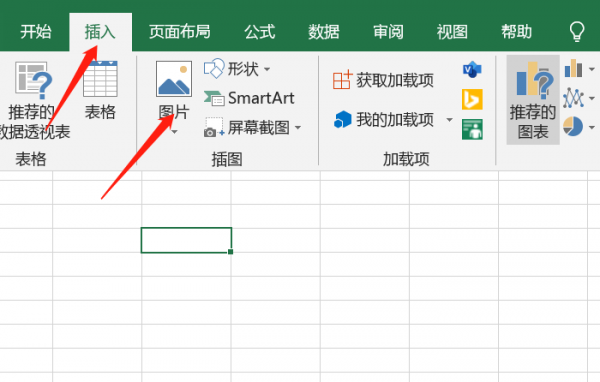Expand the 屏幕截图 dropdown arrow

pos(298,127)
